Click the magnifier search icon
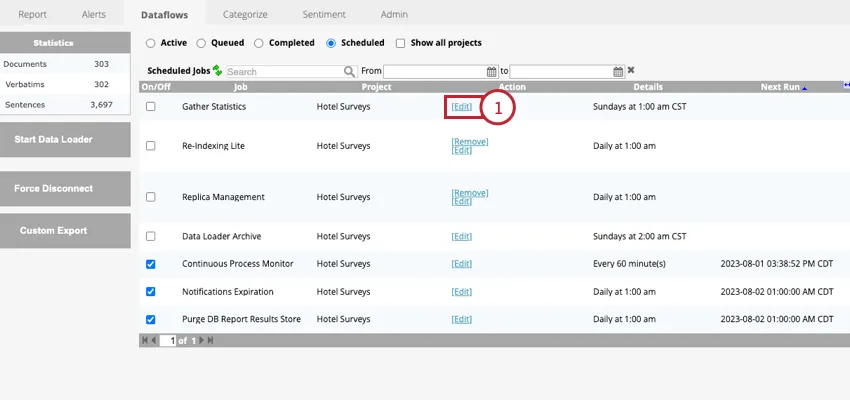The width and height of the screenshot is (850, 400). click(349, 72)
